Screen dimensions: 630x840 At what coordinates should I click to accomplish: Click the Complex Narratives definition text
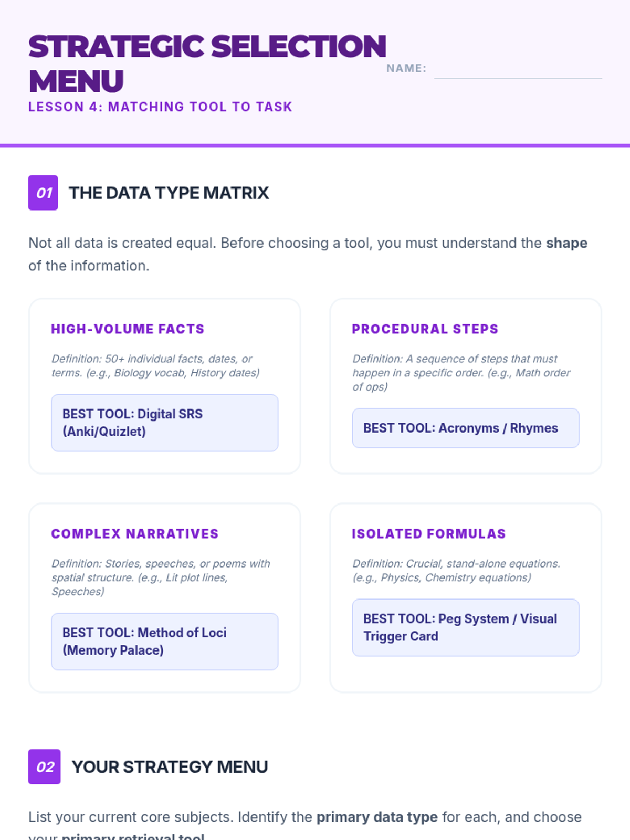pos(161,577)
